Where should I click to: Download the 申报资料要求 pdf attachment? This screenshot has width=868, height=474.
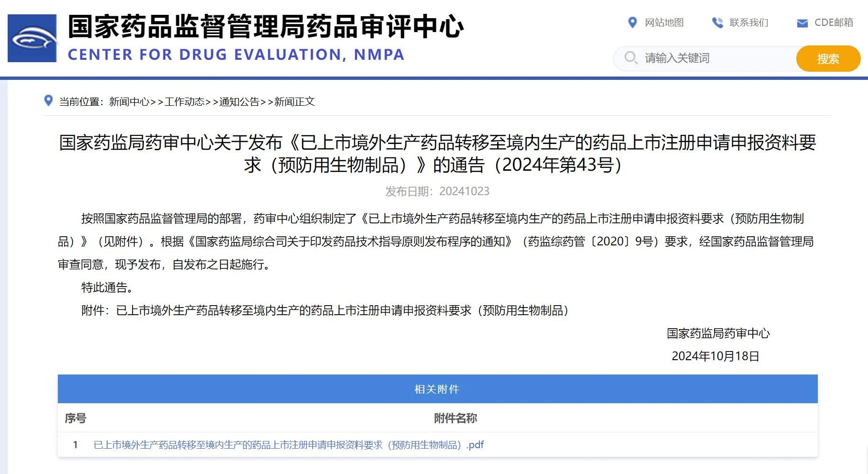(x=289, y=445)
